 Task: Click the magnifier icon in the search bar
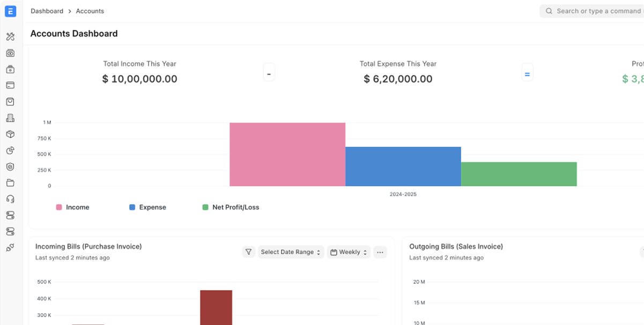pyautogui.click(x=549, y=11)
